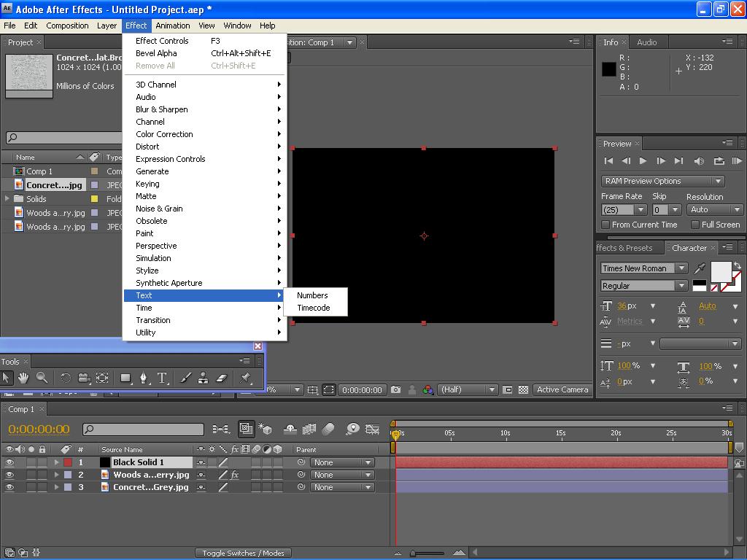The width and height of the screenshot is (747, 560).
Task: Select the Puppet Pin tool
Action: [x=246, y=378]
